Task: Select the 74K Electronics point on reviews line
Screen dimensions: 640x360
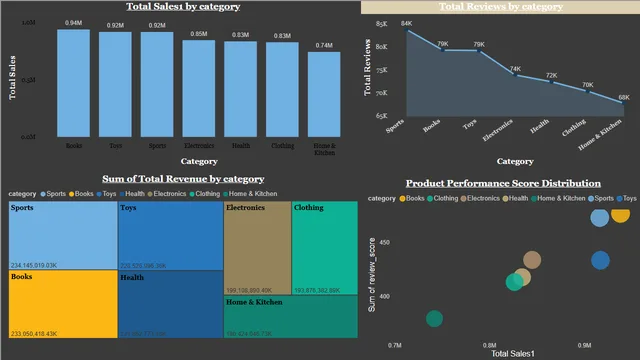Action: pyautogui.click(x=515, y=75)
